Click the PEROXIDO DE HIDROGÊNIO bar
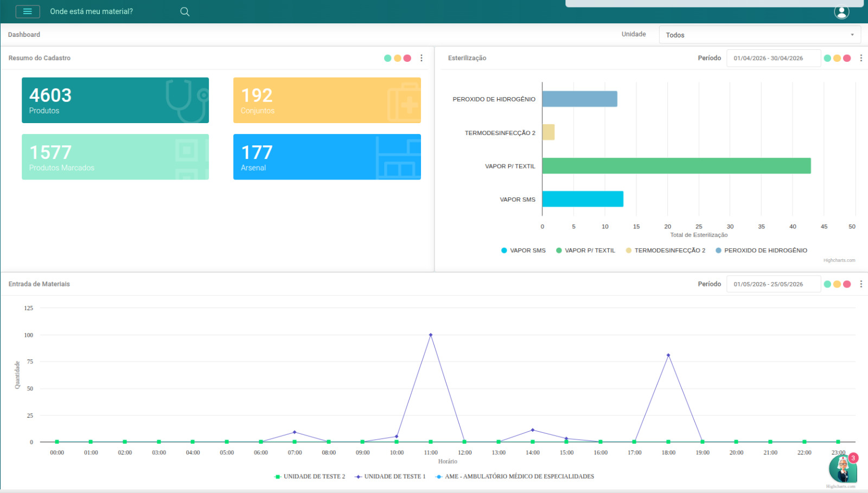The image size is (868, 493). pos(579,99)
